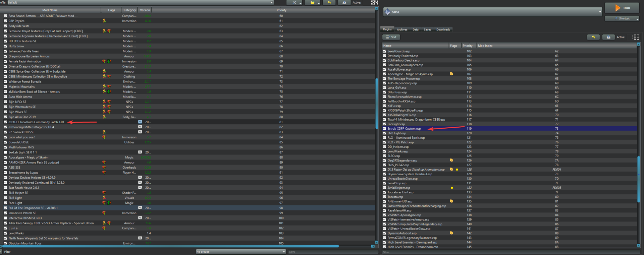Create a backup of the mod list
644x255 pixels.
[344, 3]
